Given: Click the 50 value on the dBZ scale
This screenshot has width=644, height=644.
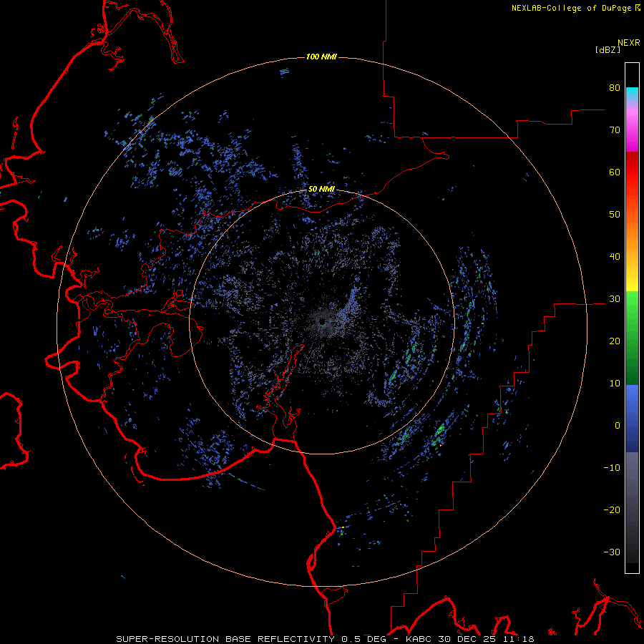Looking at the screenshot, I should click(615, 215).
